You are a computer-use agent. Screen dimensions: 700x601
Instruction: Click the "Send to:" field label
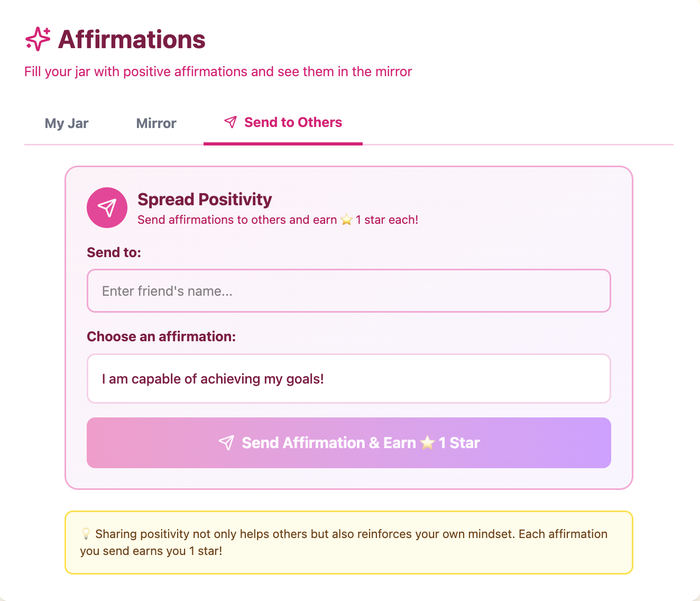[114, 252]
